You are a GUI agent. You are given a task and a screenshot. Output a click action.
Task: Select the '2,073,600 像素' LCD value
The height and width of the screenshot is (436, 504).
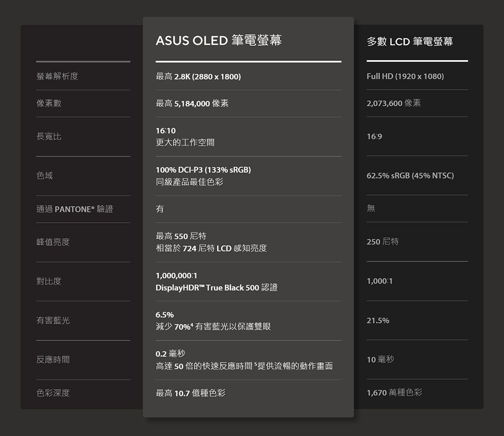pos(394,103)
